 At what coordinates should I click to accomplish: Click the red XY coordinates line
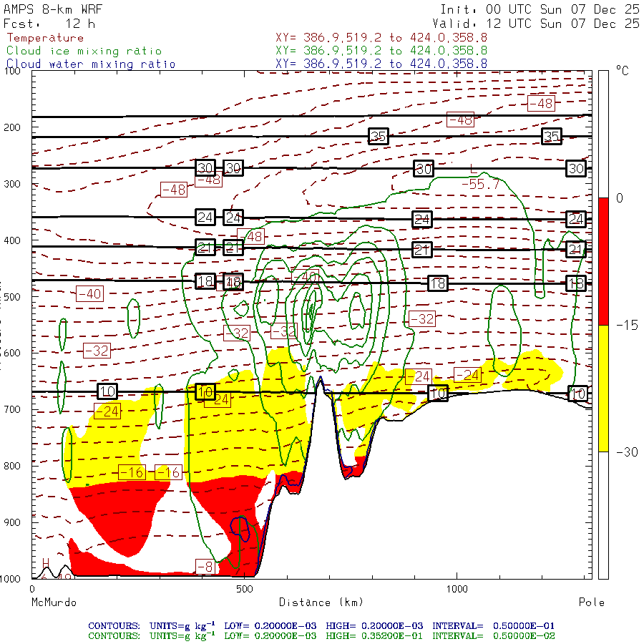tap(381, 37)
